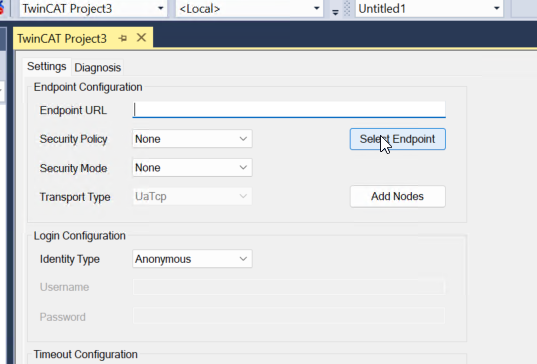Click the Security Mode label
This screenshot has height=364, width=537.
73,168
